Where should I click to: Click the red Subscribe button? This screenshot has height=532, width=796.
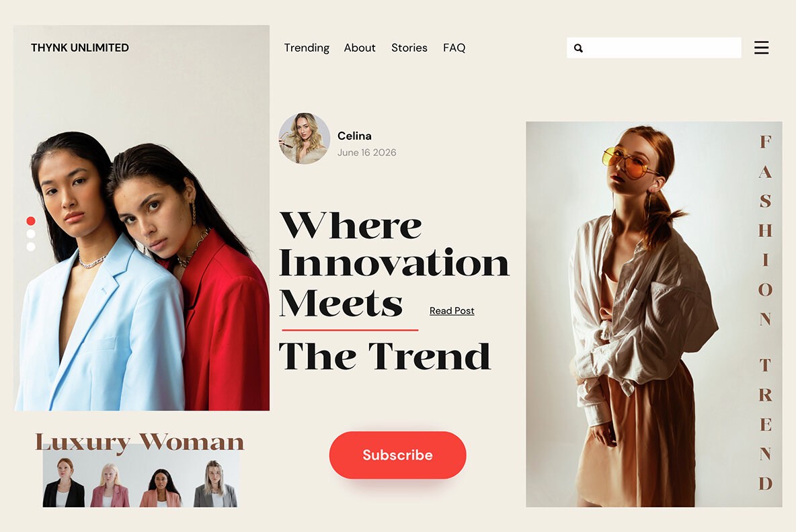(x=397, y=455)
